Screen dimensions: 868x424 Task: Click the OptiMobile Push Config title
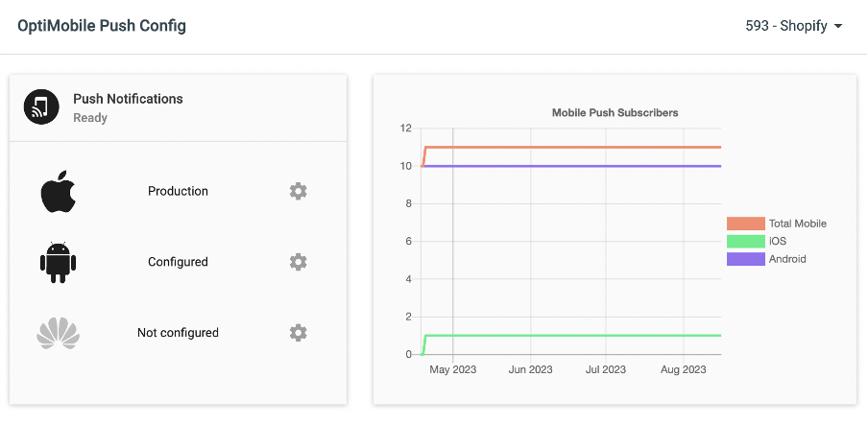click(x=102, y=26)
